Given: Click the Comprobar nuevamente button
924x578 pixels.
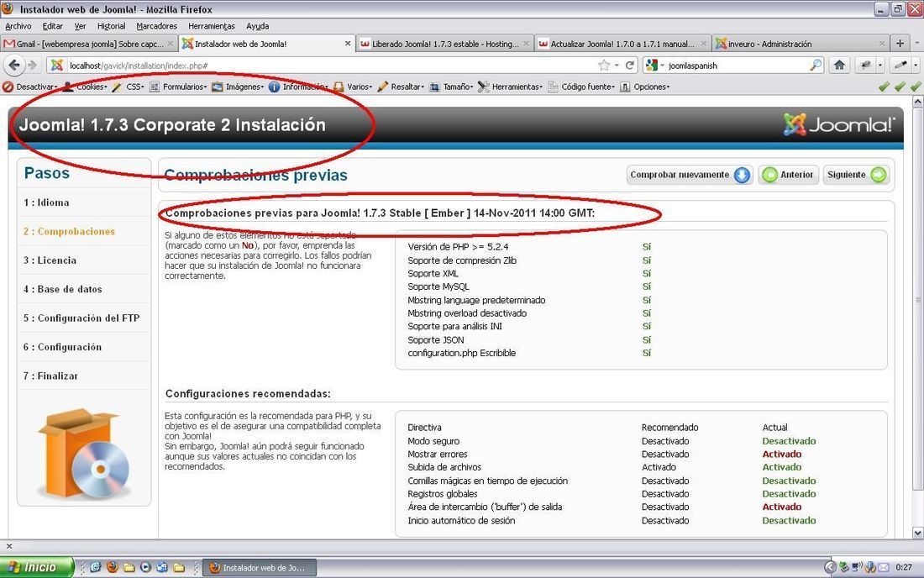Looking at the screenshot, I should pyautogui.click(x=690, y=175).
